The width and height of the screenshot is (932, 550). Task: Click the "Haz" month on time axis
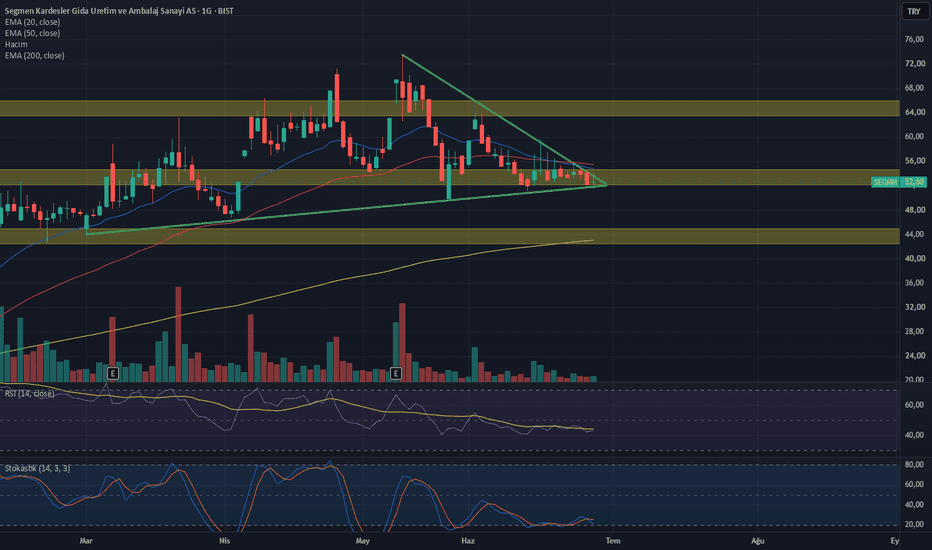click(x=468, y=540)
